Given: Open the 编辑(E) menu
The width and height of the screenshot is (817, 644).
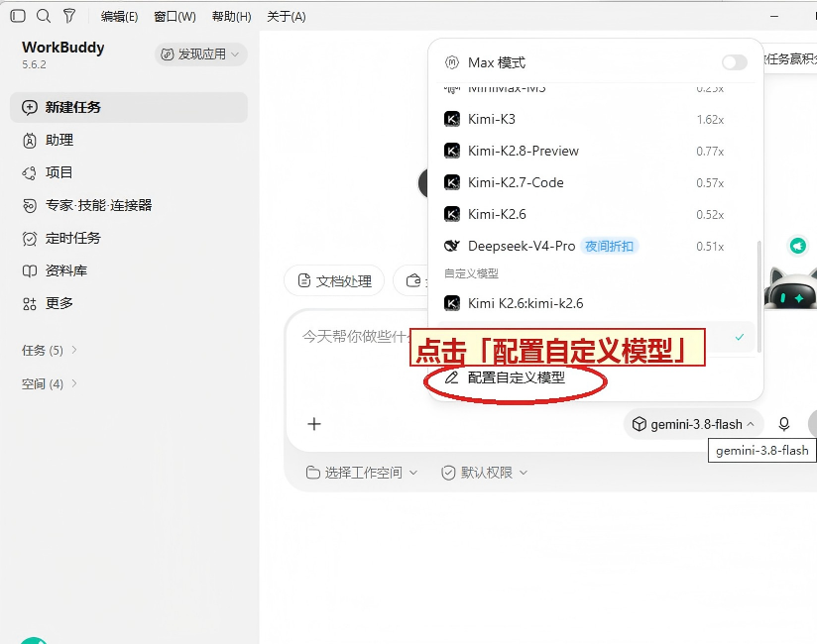Looking at the screenshot, I should pyautogui.click(x=119, y=17).
